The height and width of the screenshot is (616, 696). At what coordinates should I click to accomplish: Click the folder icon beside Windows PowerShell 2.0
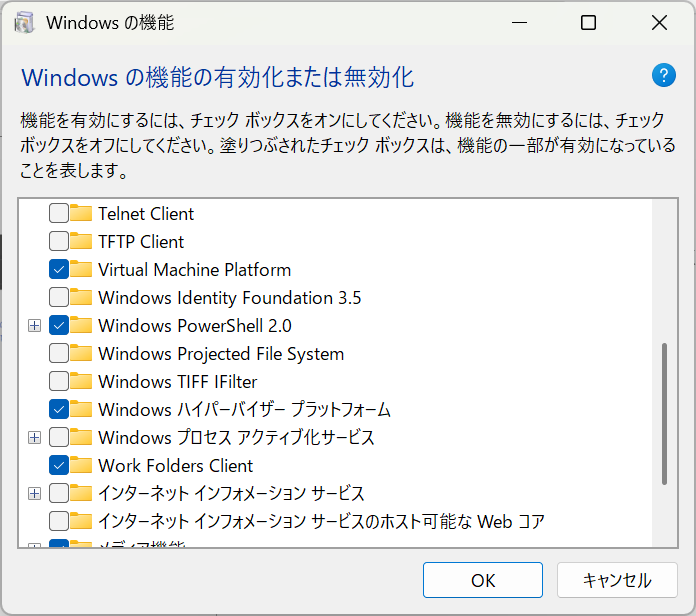[81, 325]
